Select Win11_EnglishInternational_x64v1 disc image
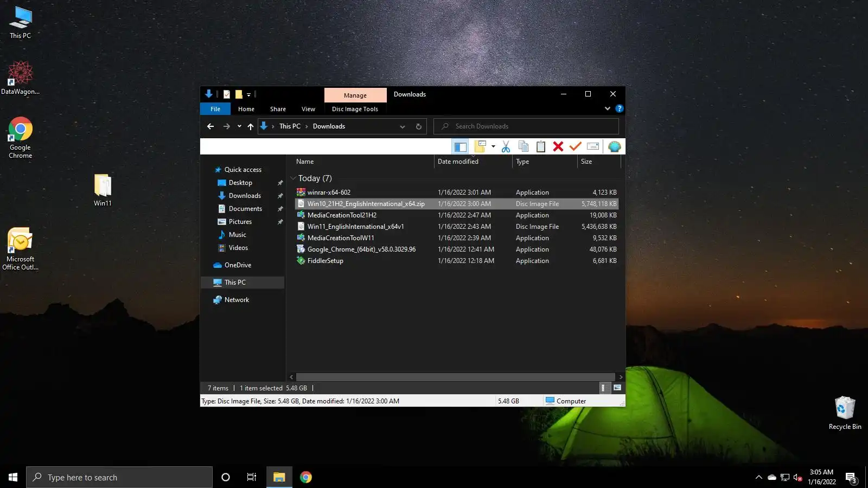The width and height of the screenshot is (868, 488). [456, 227]
